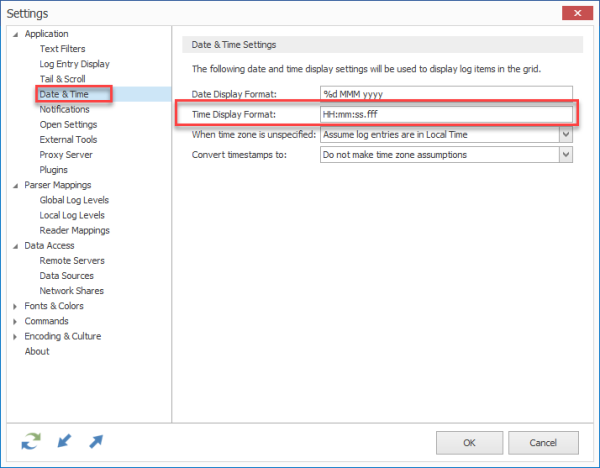Collapse the Data Access tree node
This screenshot has height=468, width=600.
[15, 246]
